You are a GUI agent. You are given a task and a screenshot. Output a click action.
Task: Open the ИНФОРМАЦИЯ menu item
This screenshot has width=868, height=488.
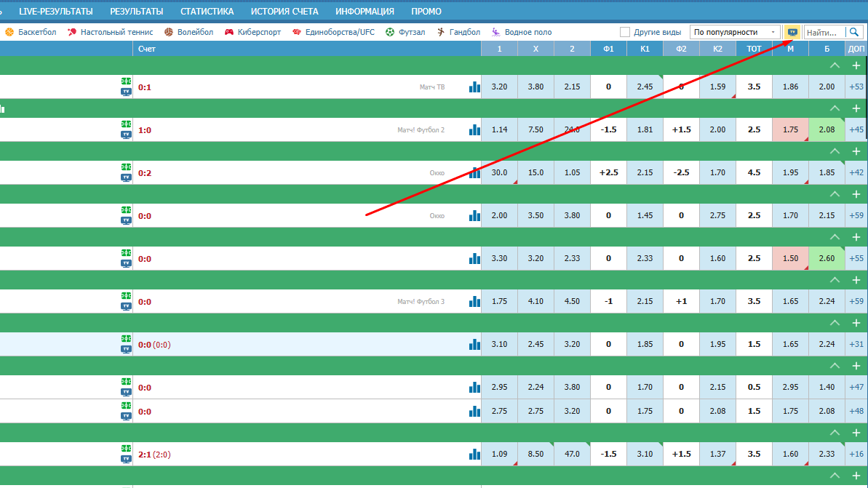pyautogui.click(x=365, y=11)
